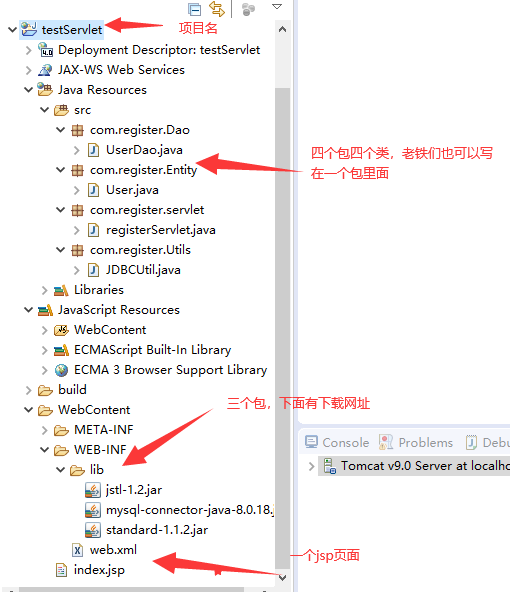This screenshot has width=510, height=592.
Task: Select the META-INF folder
Action: tap(103, 430)
